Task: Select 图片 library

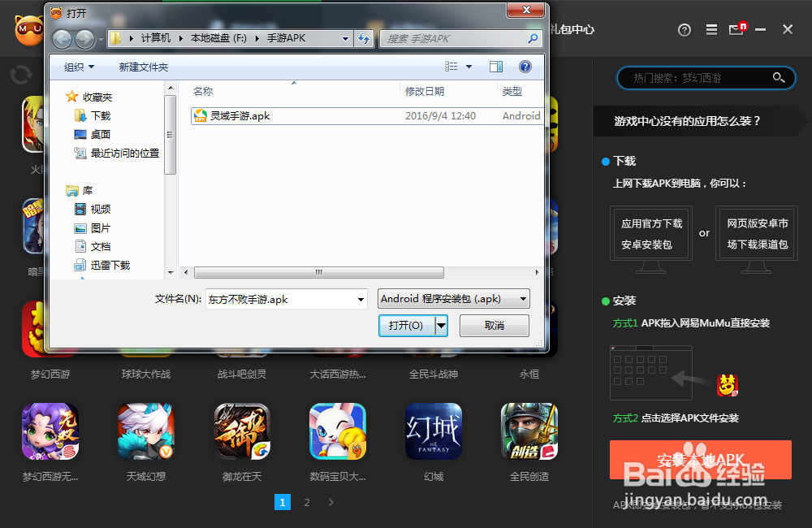Action: point(93,228)
